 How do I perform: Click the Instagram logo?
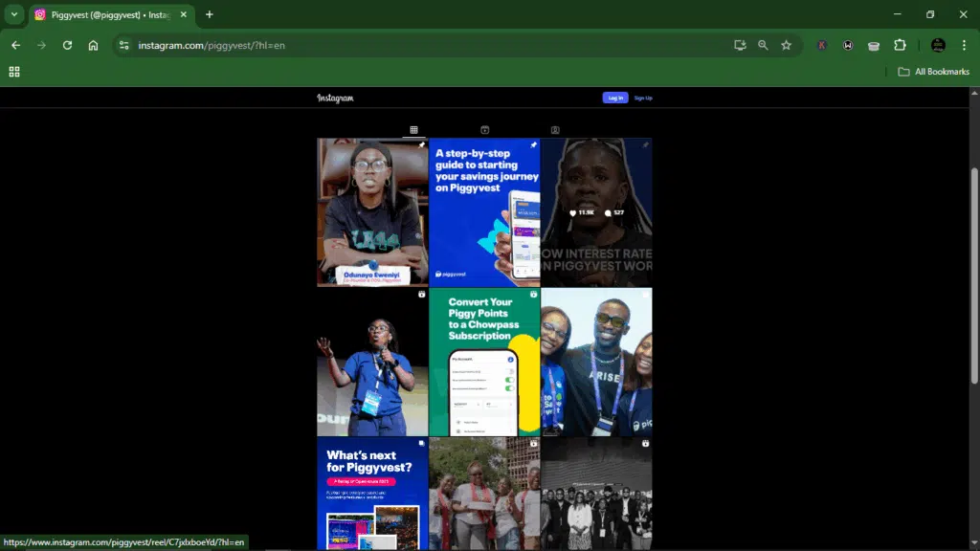335,98
